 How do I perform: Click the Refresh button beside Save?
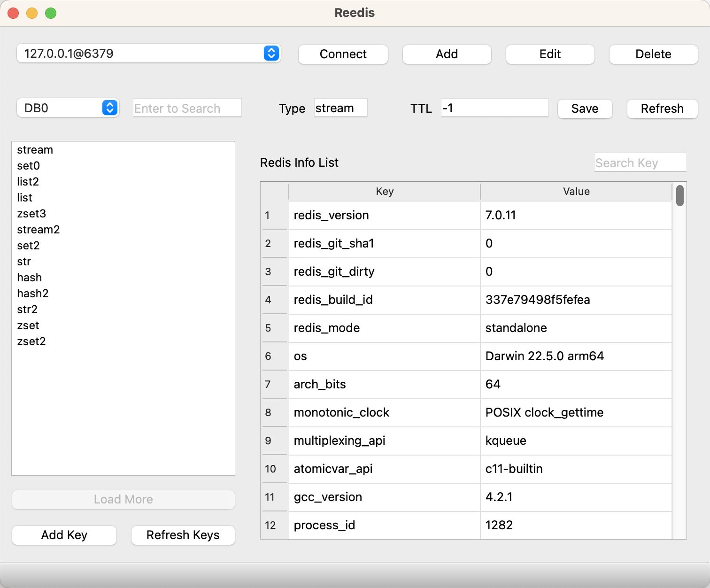point(662,108)
